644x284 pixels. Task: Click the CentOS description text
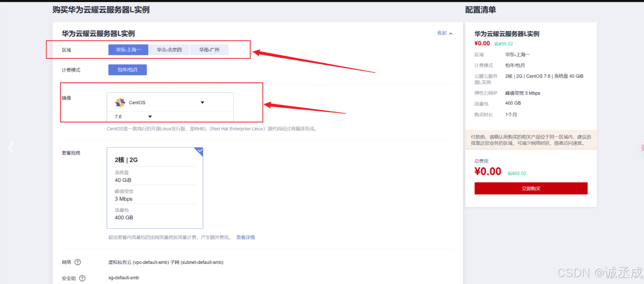(x=212, y=129)
